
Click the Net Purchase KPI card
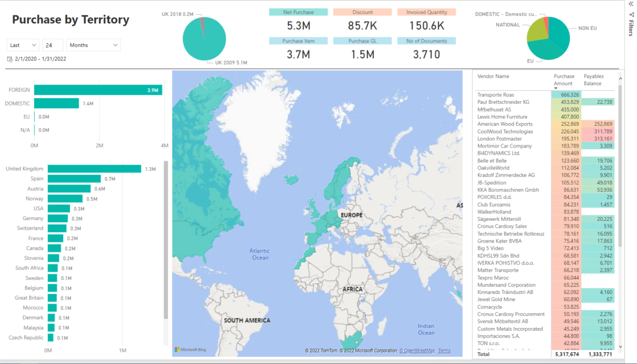point(297,18)
